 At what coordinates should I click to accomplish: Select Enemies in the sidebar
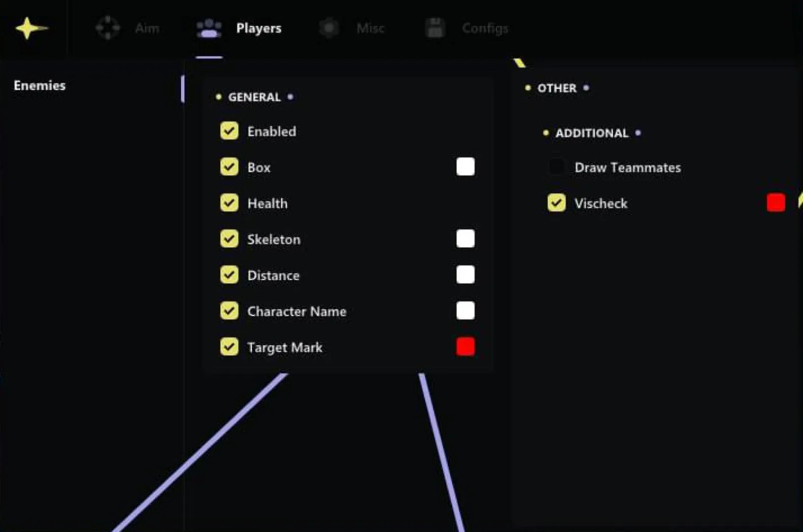(39, 85)
